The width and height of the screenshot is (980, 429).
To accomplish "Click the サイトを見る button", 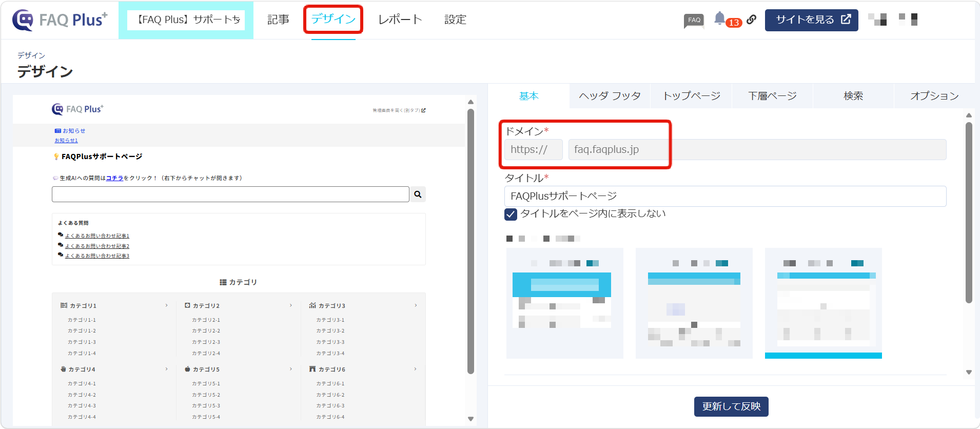I will [812, 20].
